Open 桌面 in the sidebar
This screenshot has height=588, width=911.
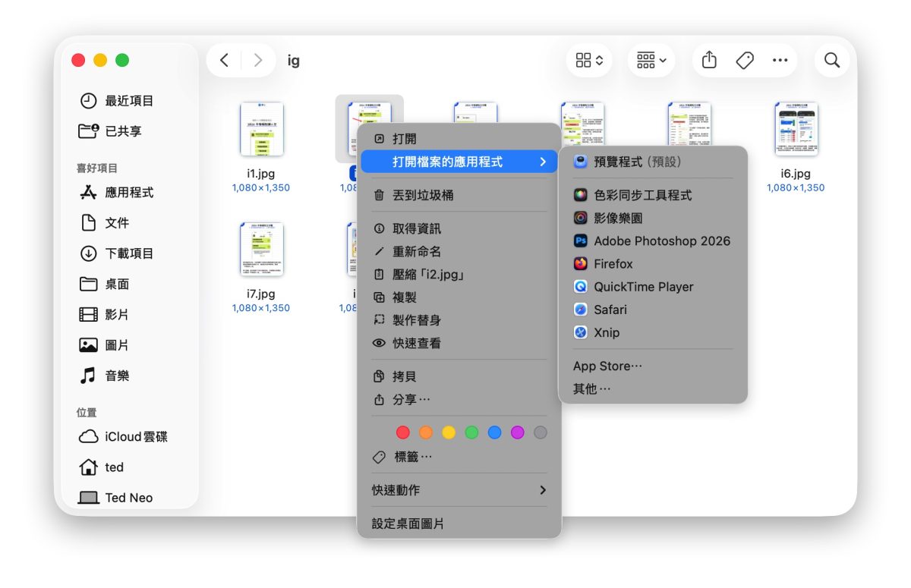(129, 285)
